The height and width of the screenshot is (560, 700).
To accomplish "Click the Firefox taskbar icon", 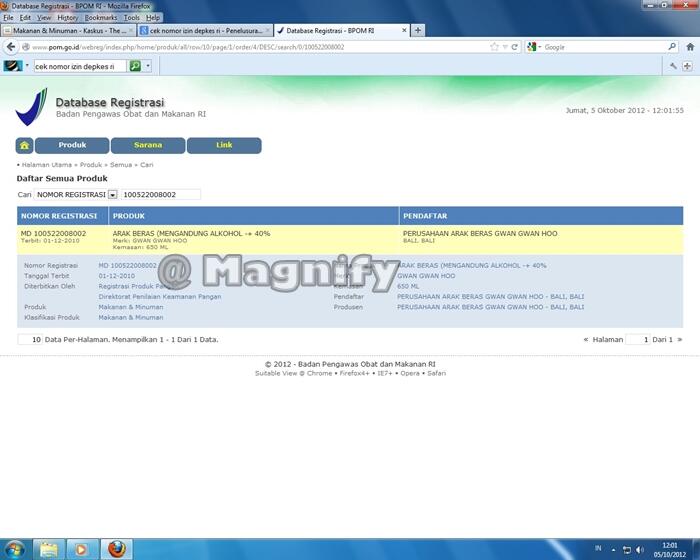I will click(x=117, y=549).
